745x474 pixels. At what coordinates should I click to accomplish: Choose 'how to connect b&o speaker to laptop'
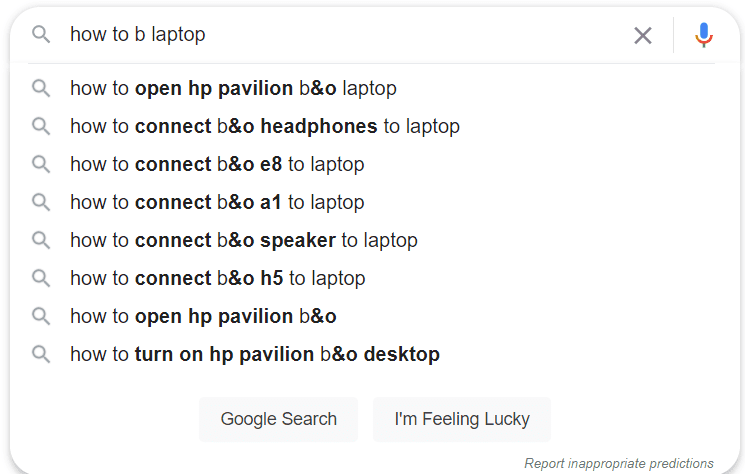[x=244, y=240]
